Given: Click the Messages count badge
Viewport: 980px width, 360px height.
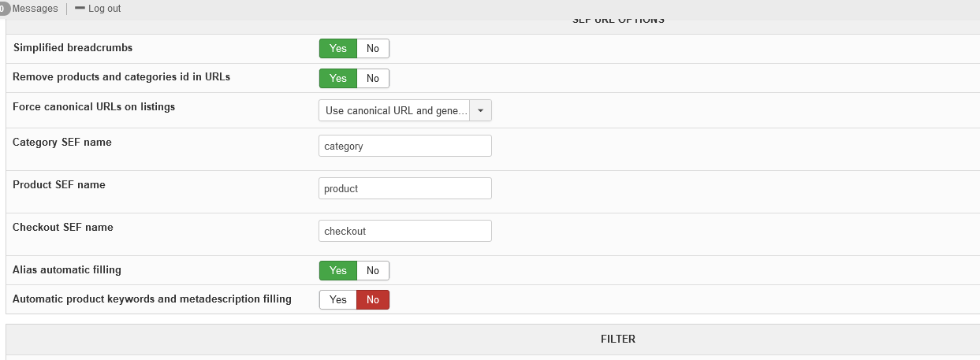Looking at the screenshot, I should click(4, 9).
